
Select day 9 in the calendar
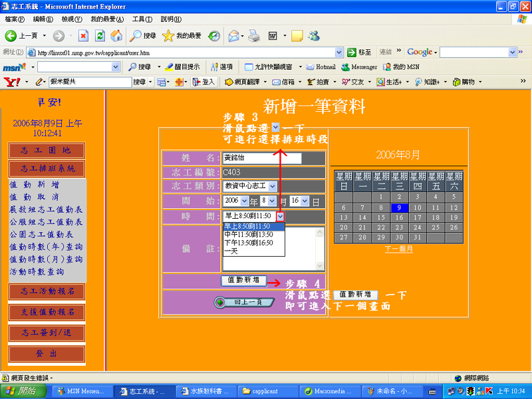tap(398, 207)
